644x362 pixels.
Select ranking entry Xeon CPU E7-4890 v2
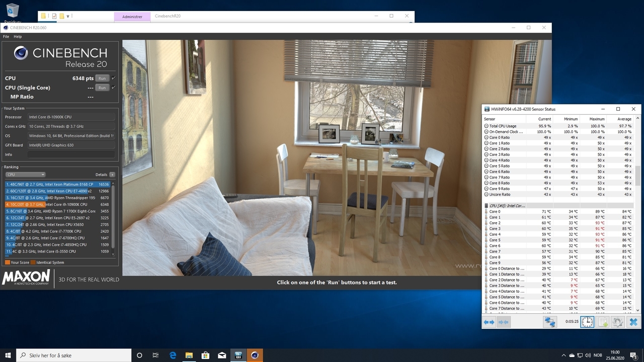(57, 191)
